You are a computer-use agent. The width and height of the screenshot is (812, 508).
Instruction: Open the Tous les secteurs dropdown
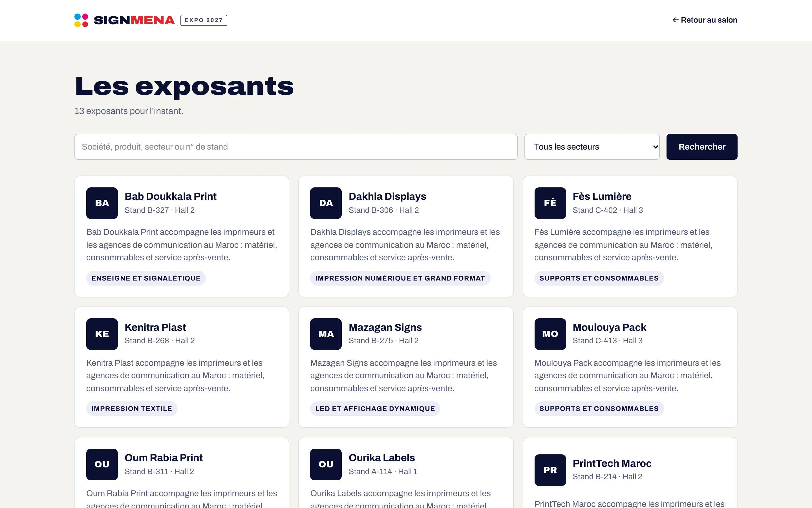click(592, 147)
